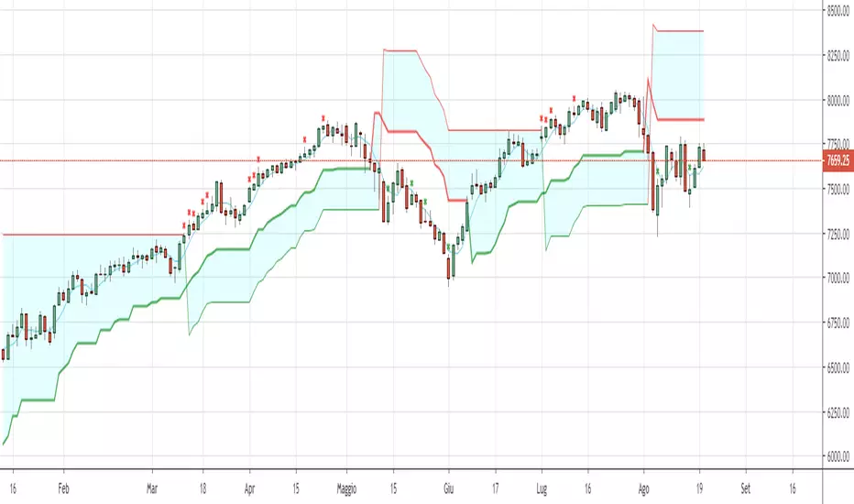
Task: Select the Lug label on the time axis
Action: pos(542,490)
